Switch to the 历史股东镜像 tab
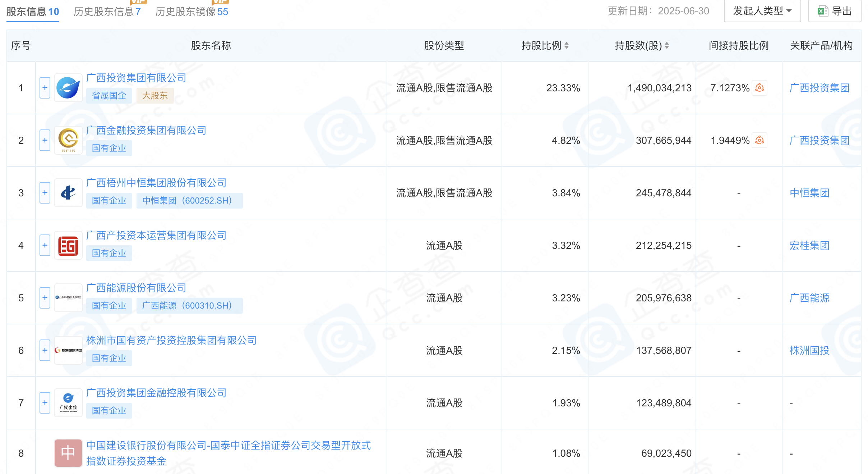 [191, 12]
